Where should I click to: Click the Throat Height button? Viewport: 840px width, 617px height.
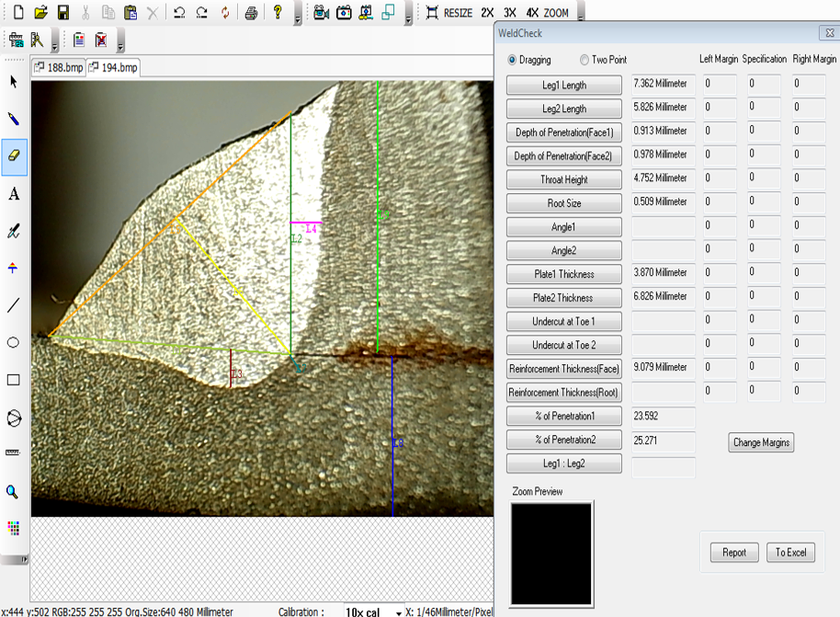(x=564, y=179)
